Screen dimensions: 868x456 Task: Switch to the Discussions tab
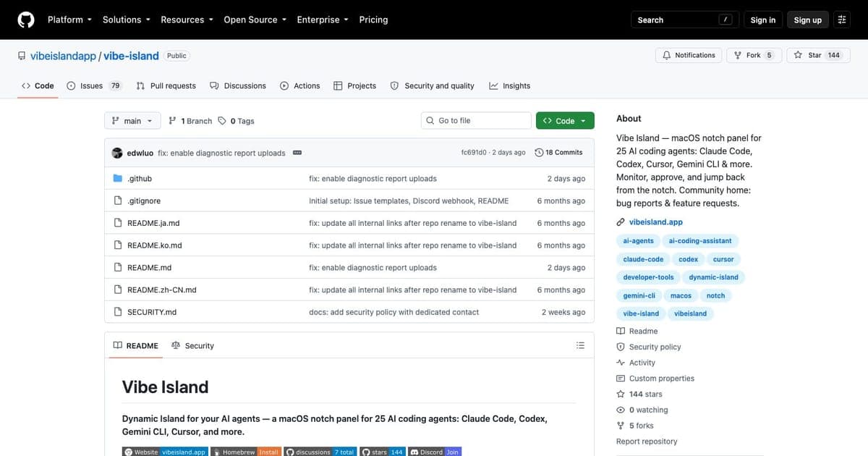[238, 85]
